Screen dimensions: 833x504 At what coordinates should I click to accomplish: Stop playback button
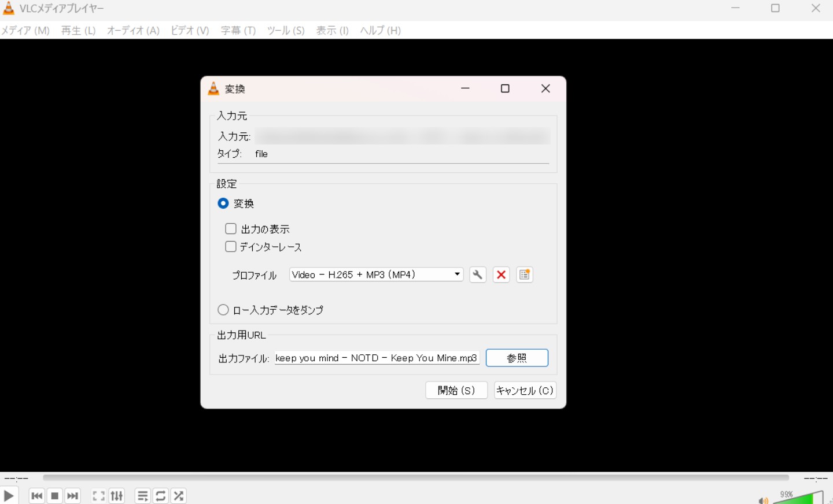click(55, 496)
